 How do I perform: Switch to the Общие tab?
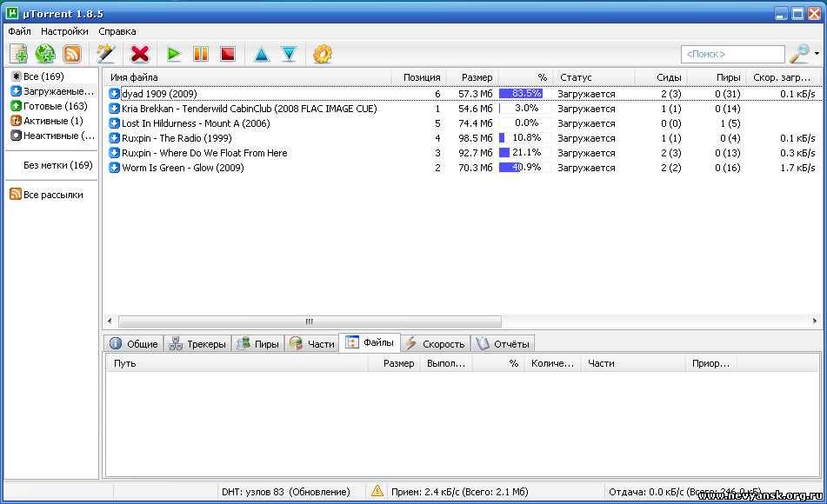point(133,344)
